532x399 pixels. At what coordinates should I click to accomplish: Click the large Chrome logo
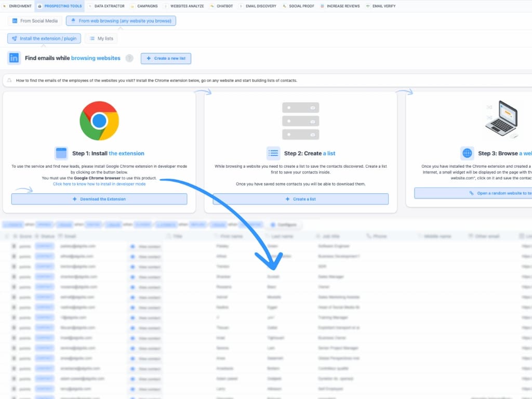(99, 121)
